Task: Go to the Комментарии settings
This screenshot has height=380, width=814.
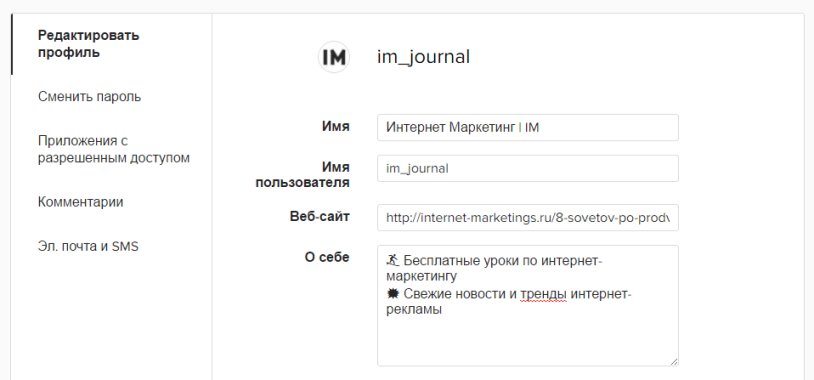Action: (x=80, y=201)
